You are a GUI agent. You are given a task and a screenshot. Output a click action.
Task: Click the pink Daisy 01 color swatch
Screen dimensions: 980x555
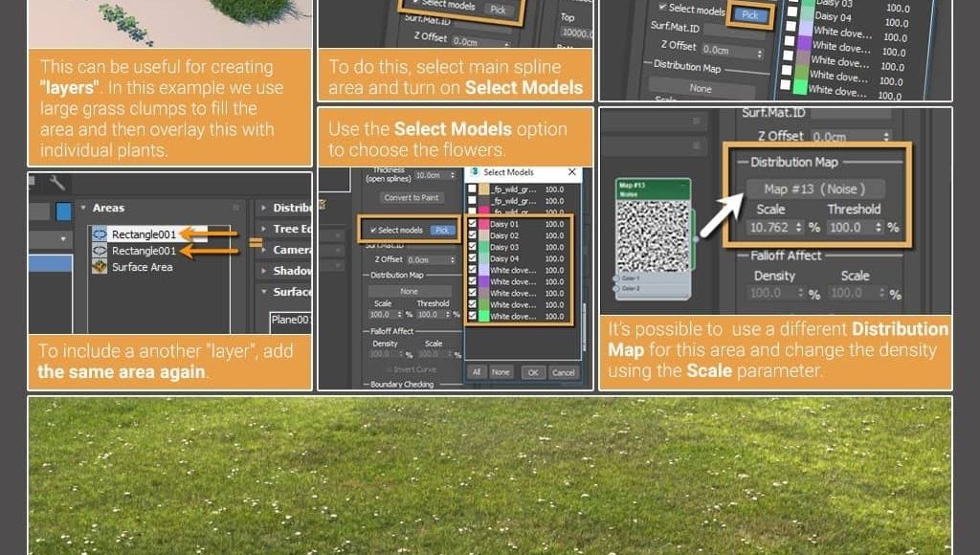(484, 224)
